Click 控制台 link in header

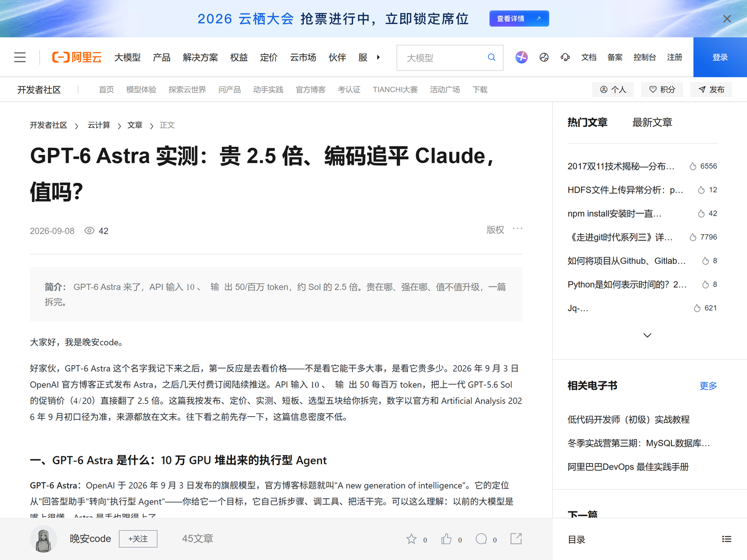(x=645, y=57)
